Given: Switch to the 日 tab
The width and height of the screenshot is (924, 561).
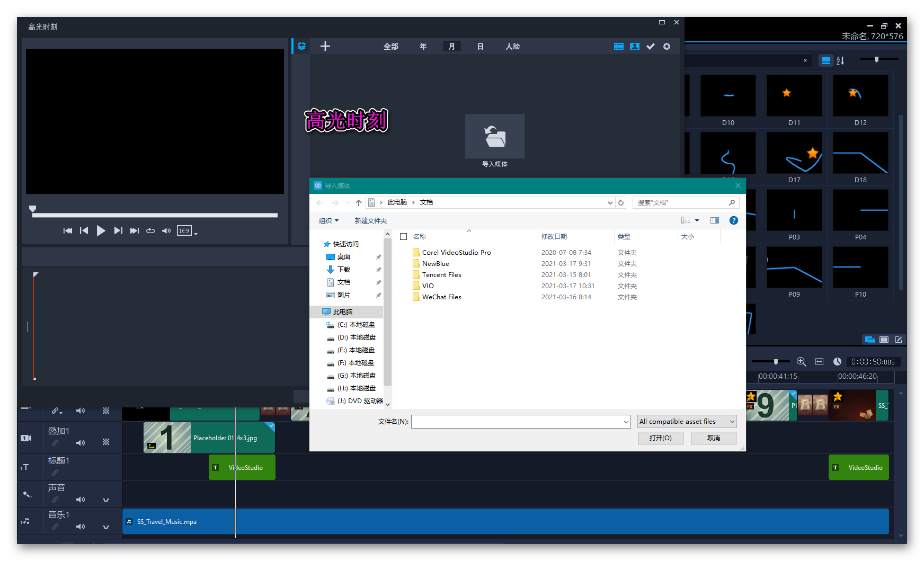Looking at the screenshot, I should click(481, 47).
